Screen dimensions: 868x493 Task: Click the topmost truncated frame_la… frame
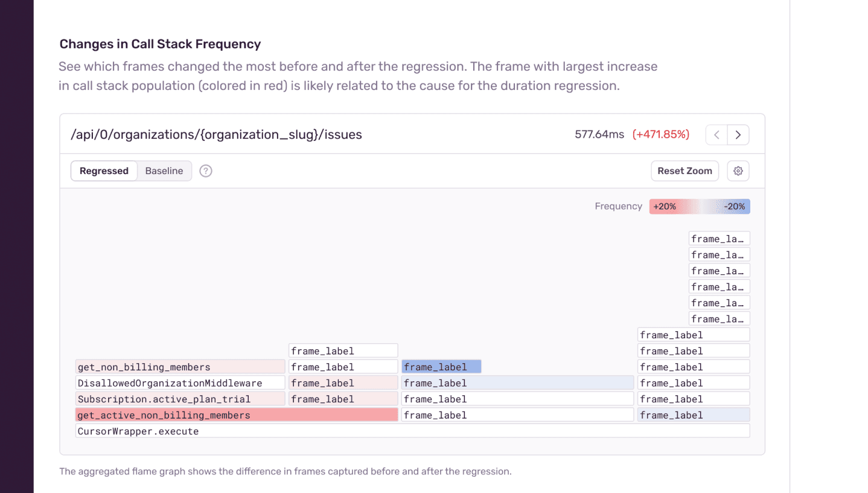(719, 238)
